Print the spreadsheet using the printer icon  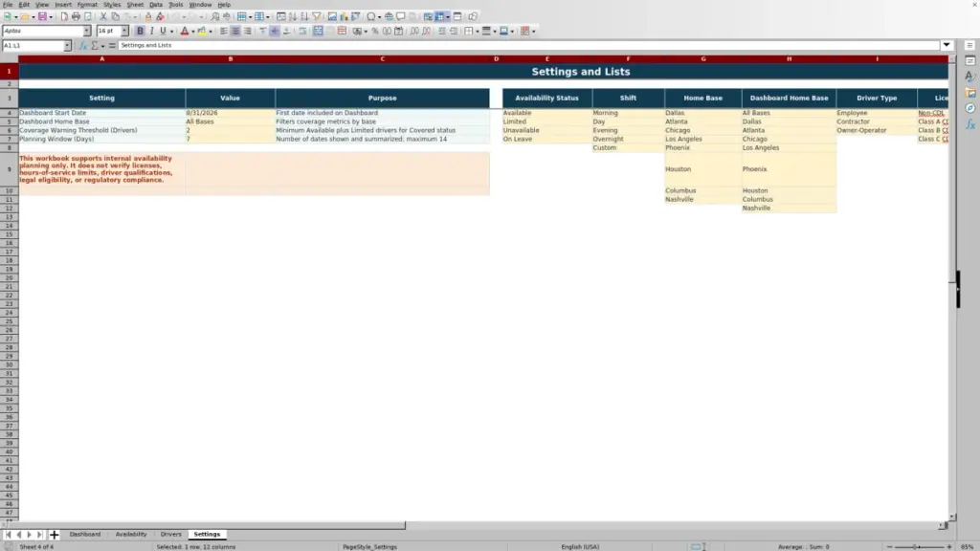tap(76, 17)
